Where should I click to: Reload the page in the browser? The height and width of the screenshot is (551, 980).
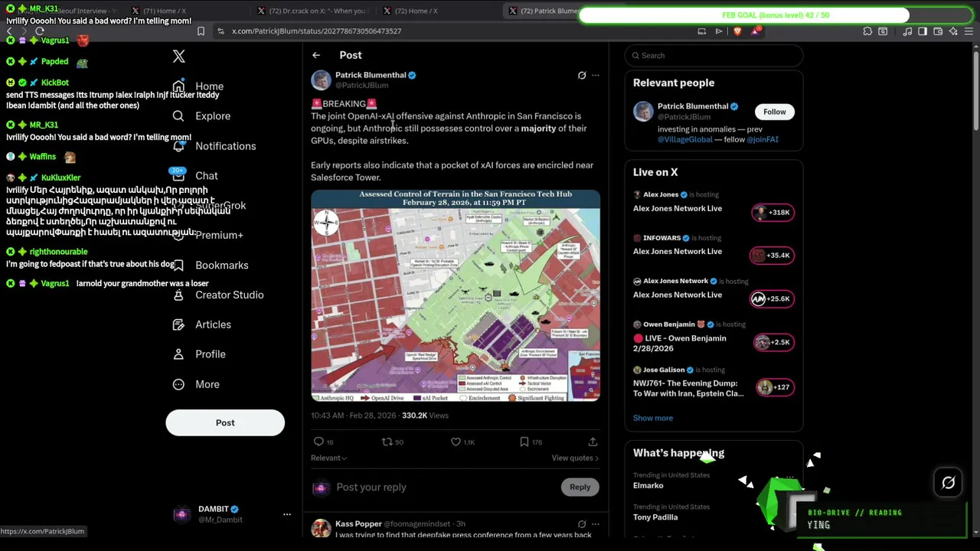coord(40,31)
